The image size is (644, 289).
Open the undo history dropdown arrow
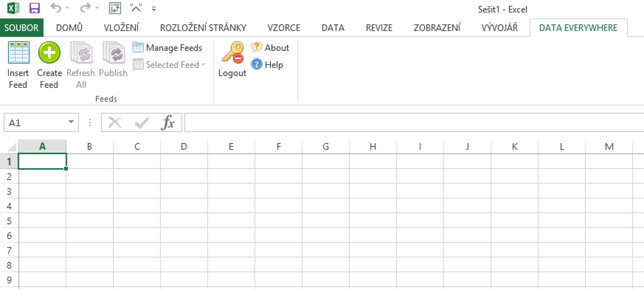(68, 8)
